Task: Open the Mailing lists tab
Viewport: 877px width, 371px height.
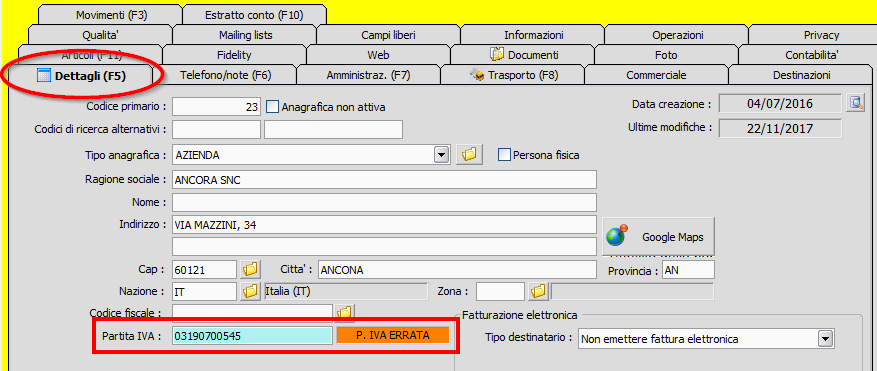Action: coord(245,35)
